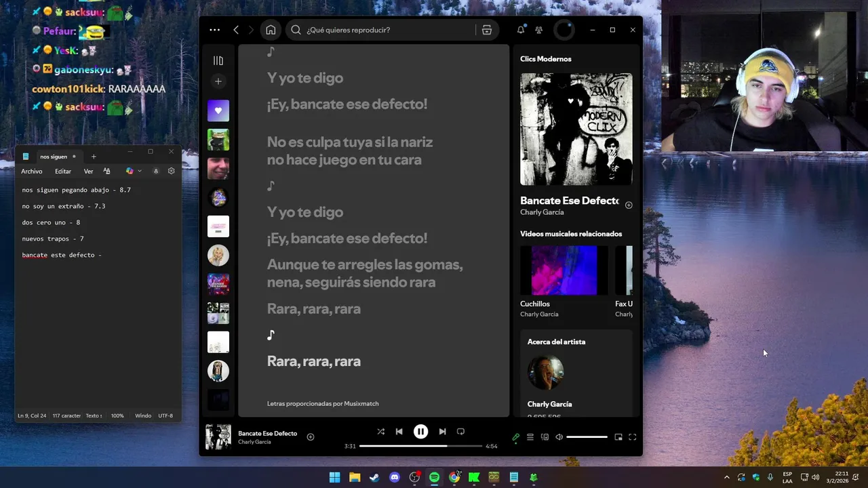Open Notepad's text formatting icon
Screen dimensions: 868x488
point(106,171)
